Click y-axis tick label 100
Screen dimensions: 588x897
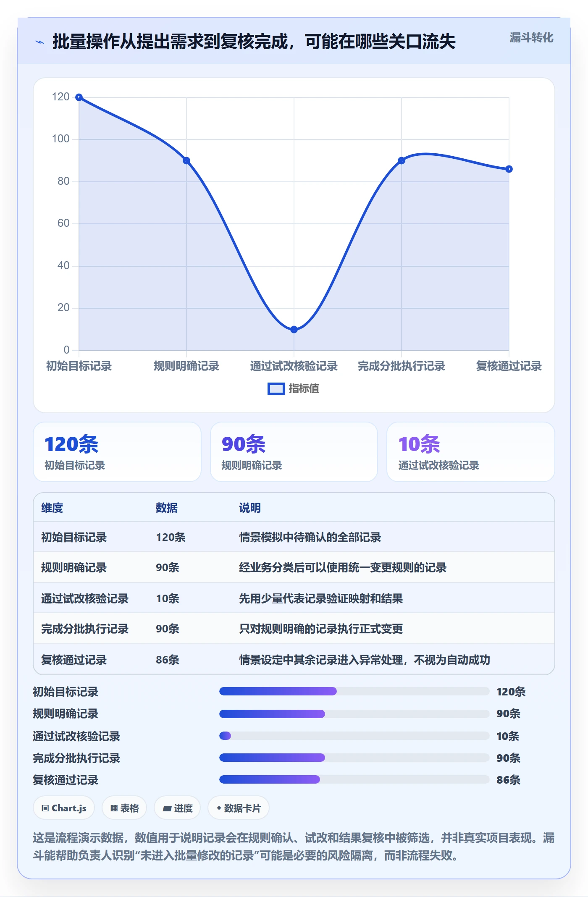[x=60, y=139]
